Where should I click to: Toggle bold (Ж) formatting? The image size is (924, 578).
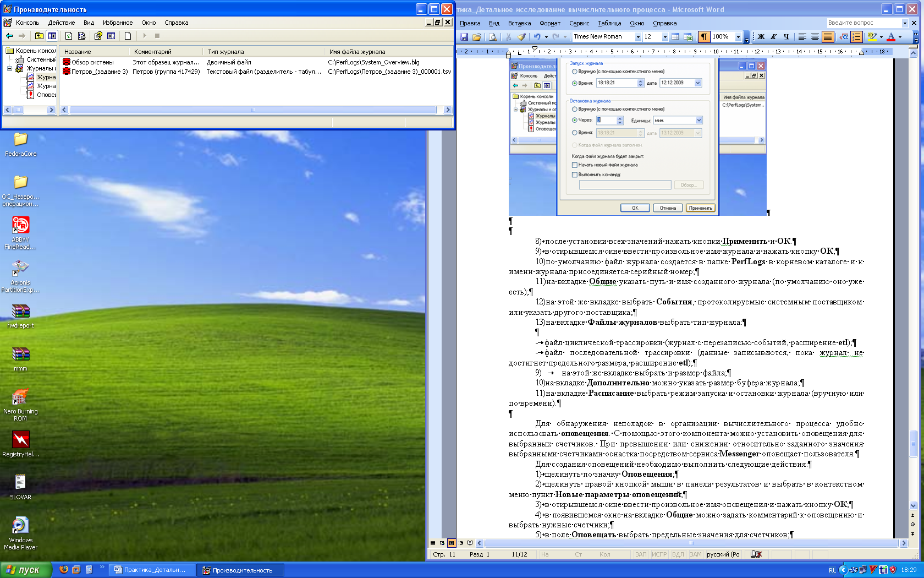761,37
